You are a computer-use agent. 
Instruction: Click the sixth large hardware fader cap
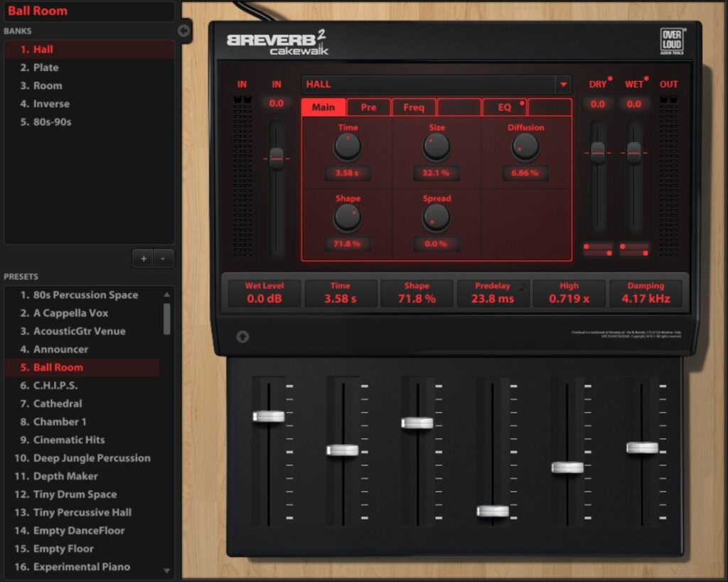(x=642, y=448)
